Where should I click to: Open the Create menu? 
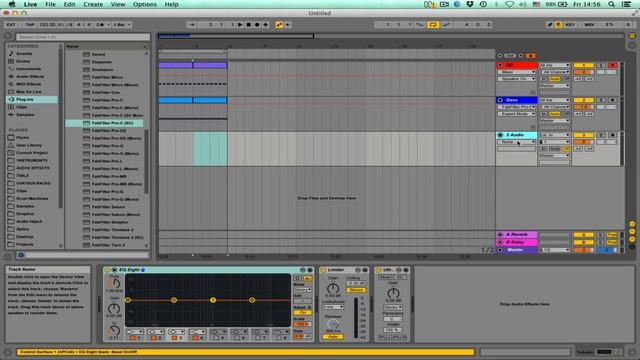93,4
